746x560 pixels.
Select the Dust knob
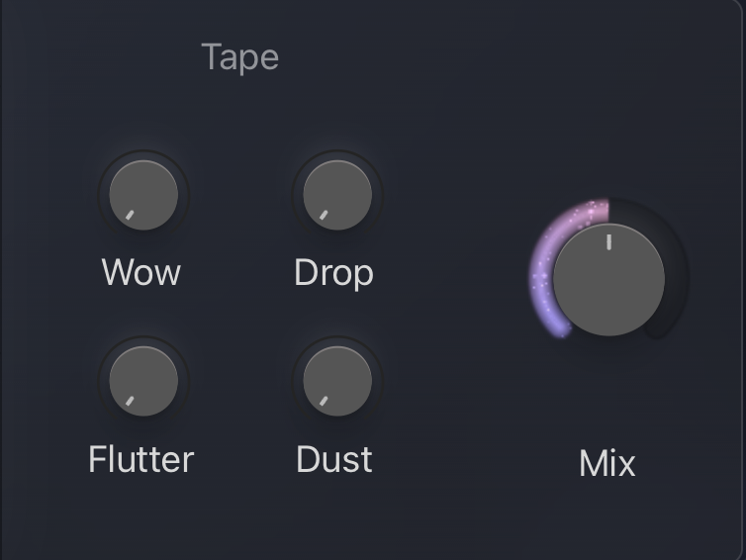336,381
